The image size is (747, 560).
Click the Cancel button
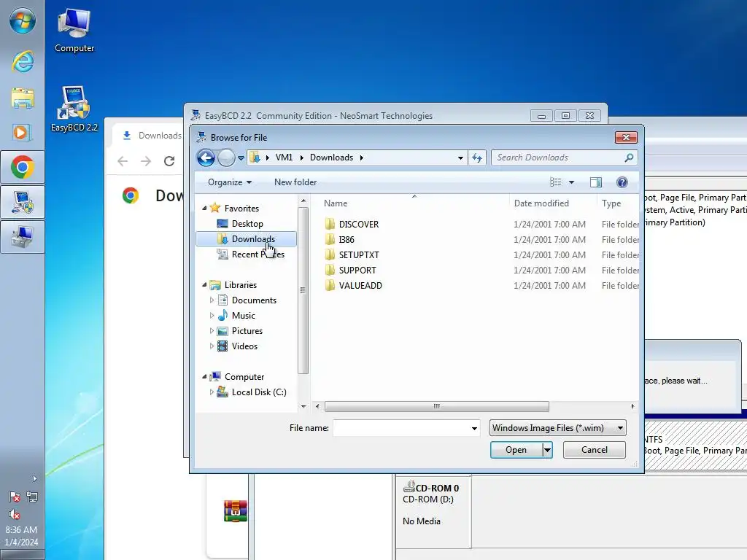point(594,450)
